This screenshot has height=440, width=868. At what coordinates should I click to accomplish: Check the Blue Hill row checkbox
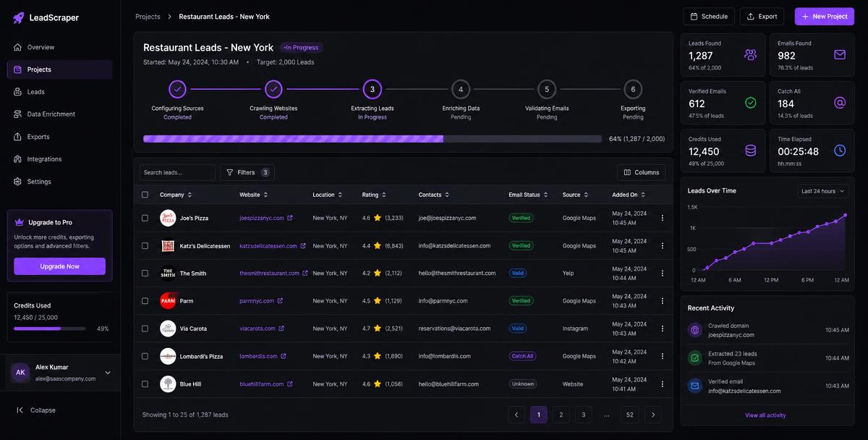tap(145, 384)
